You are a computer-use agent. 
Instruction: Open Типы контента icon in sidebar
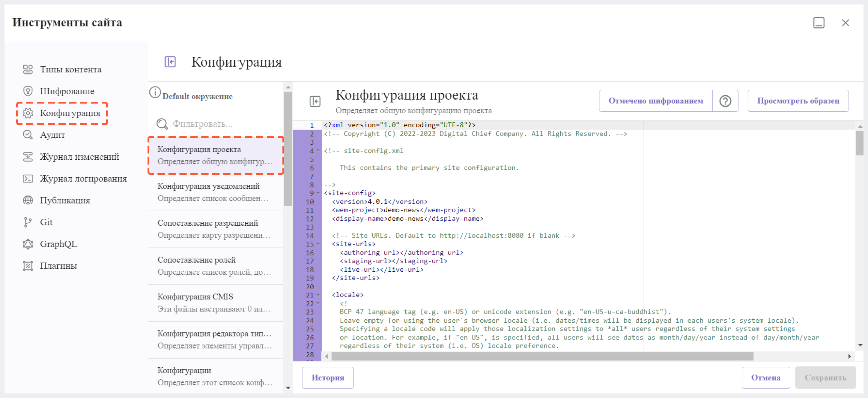[x=28, y=69]
